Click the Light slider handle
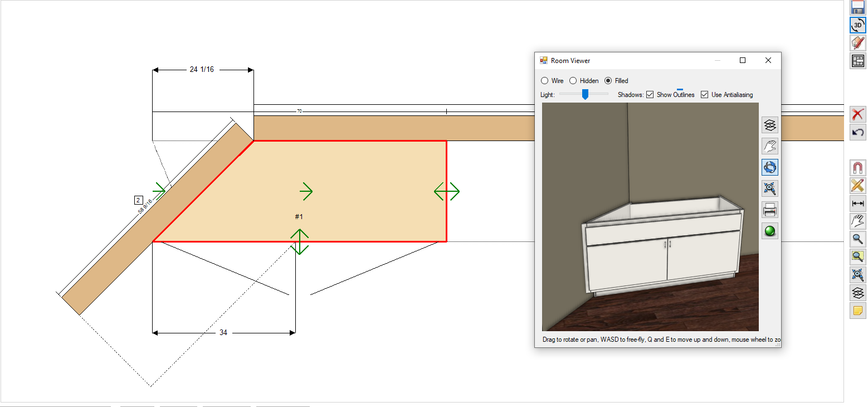Viewport: 868px width, 407px height. (x=585, y=94)
